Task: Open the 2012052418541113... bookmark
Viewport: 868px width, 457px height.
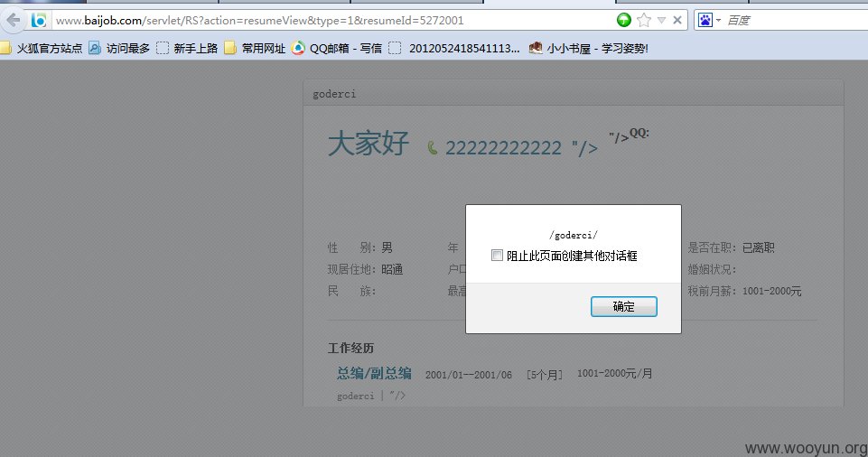Action: tap(454, 49)
